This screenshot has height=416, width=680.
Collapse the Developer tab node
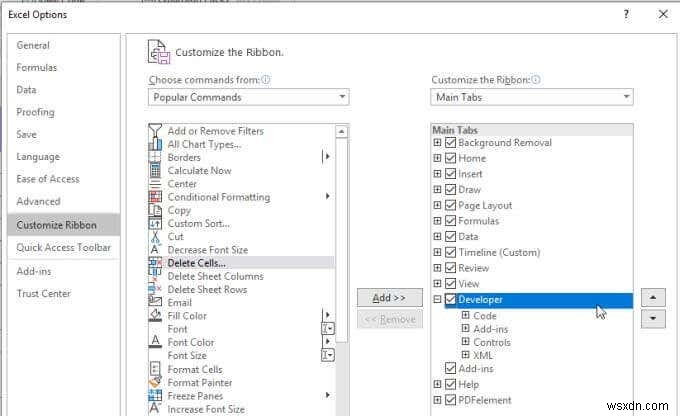[437, 299]
